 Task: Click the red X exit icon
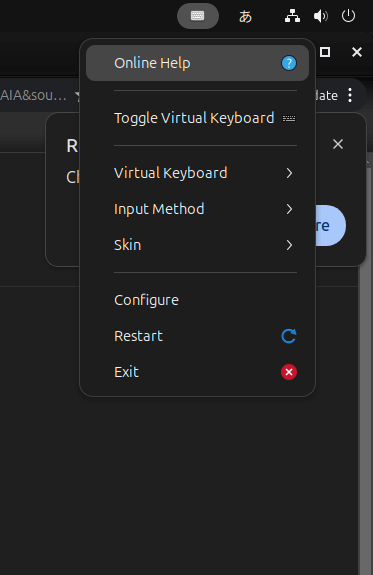tap(289, 372)
